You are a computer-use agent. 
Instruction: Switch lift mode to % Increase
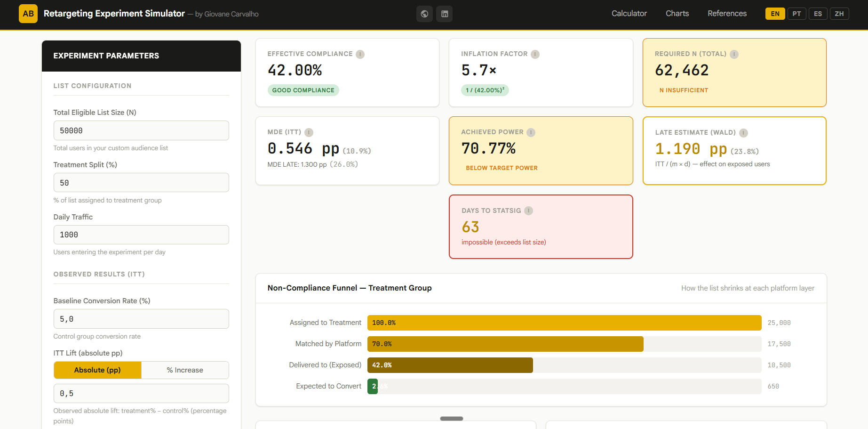coord(185,370)
